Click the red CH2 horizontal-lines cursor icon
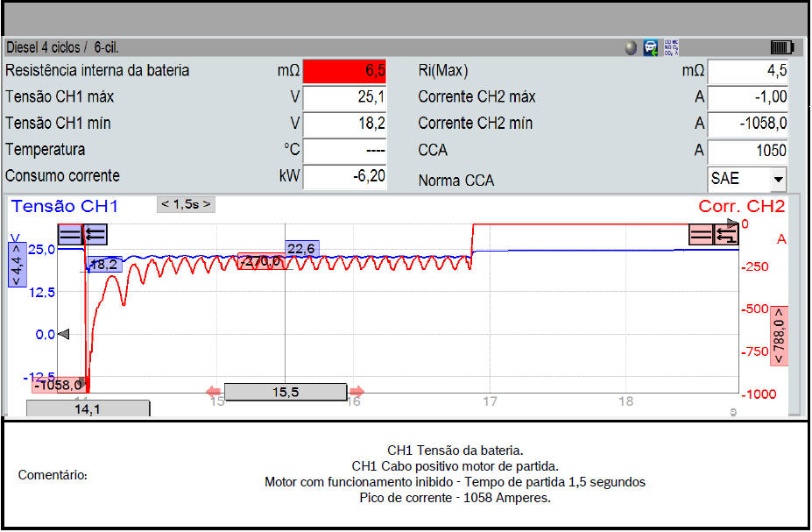The width and height of the screenshot is (812, 532). (x=701, y=234)
